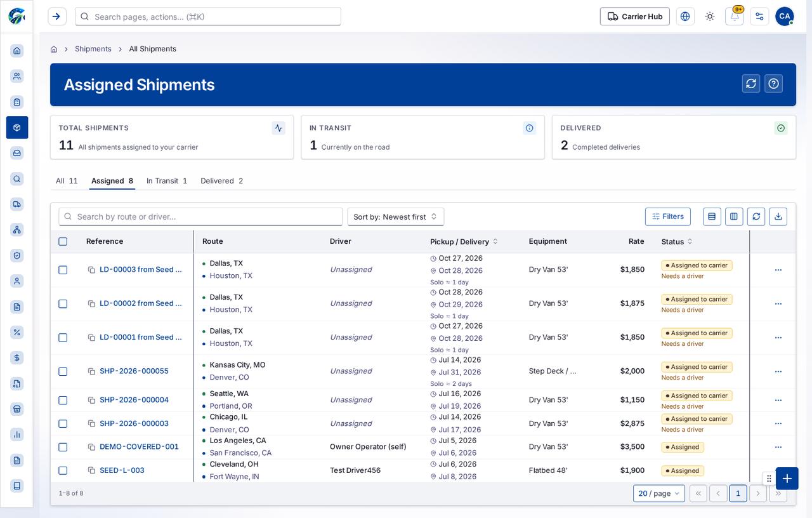This screenshot has width=812, height=518.
Task: Sort by the Pickup / Delivery column header
Action: (x=464, y=241)
